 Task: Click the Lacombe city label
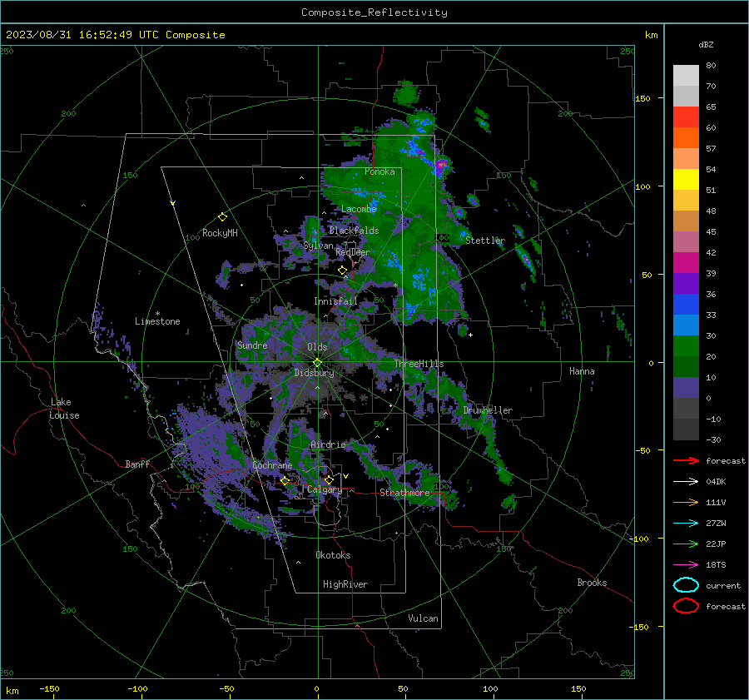point(359,209)
